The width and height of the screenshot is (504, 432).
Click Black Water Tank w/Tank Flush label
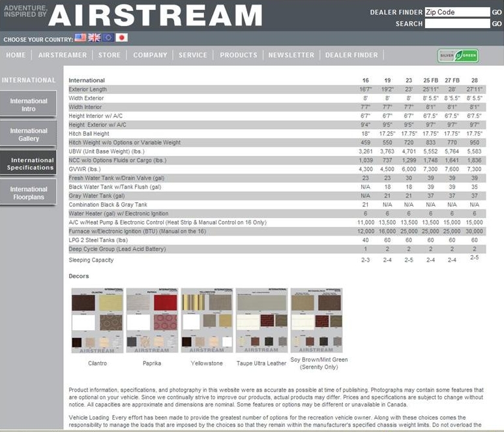(x=115, y=187)
